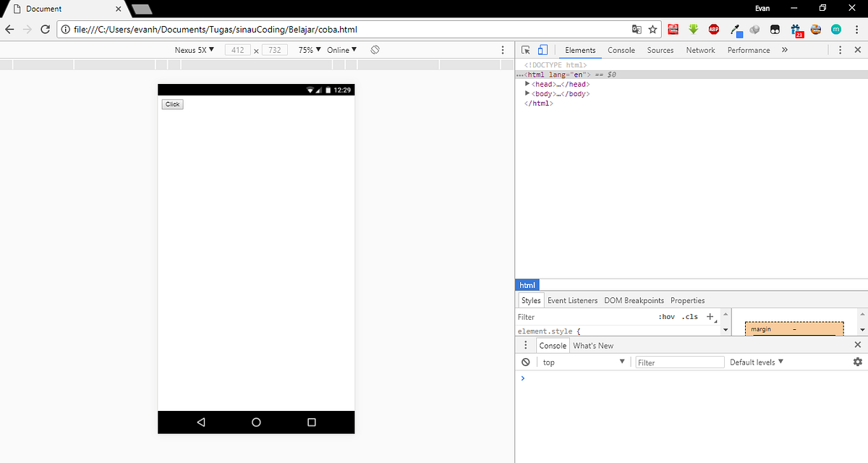This screenshot has width=868, height=463.
Task: Add a new style rule with plus button
Action: point(710,316)
